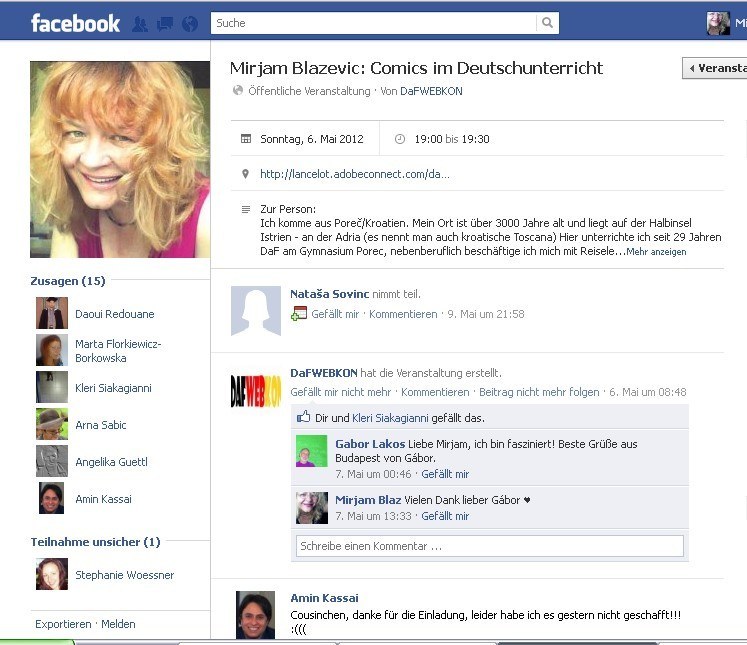Open the notifications globe icon

187,23
